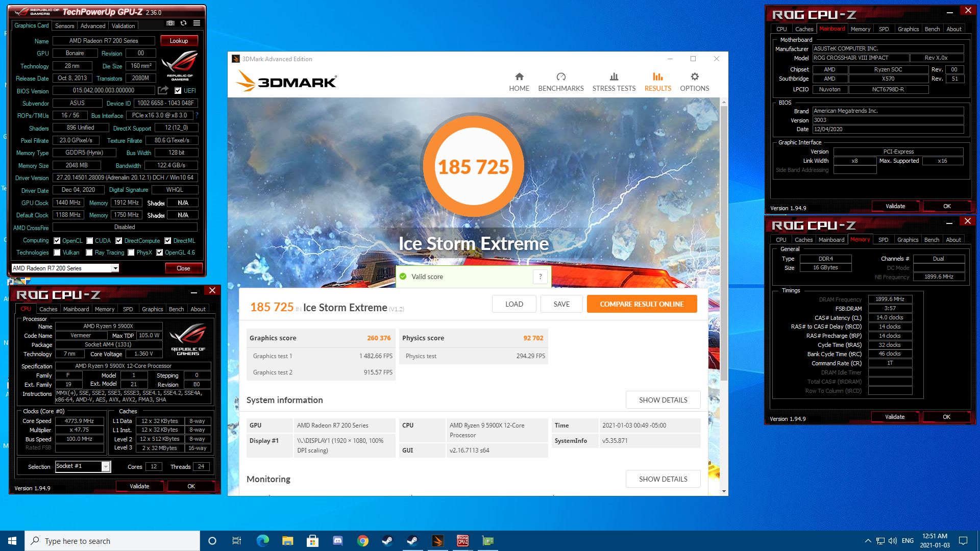Show details for System information

(x=663, y=400)
